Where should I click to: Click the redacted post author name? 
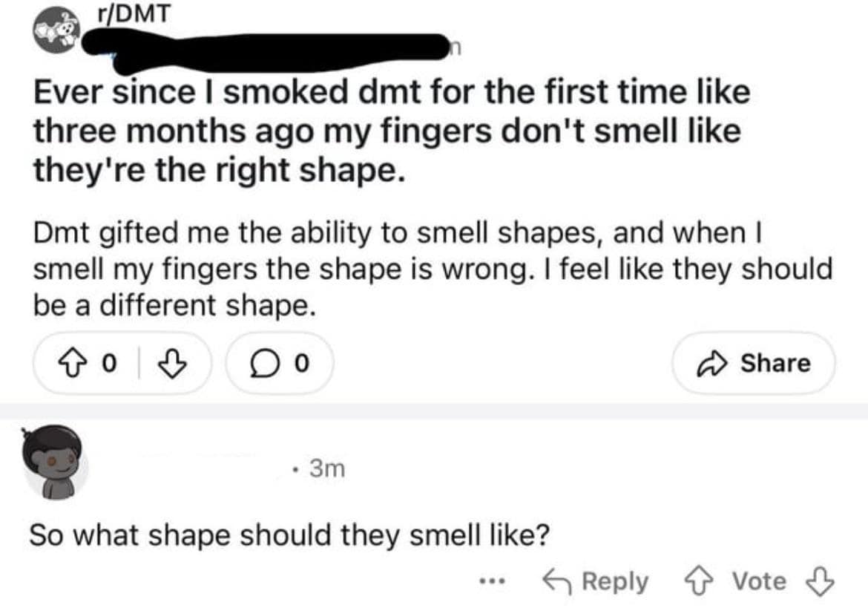(x=267, y=46)
